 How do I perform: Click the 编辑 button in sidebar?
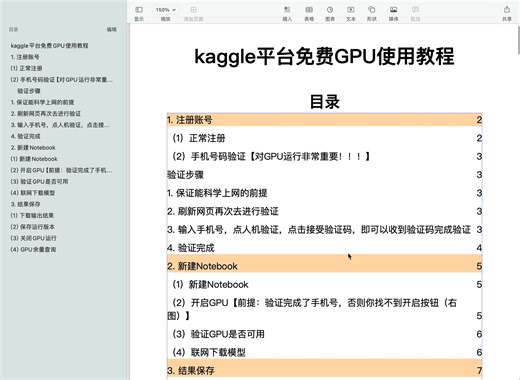[x=112, y=30]
